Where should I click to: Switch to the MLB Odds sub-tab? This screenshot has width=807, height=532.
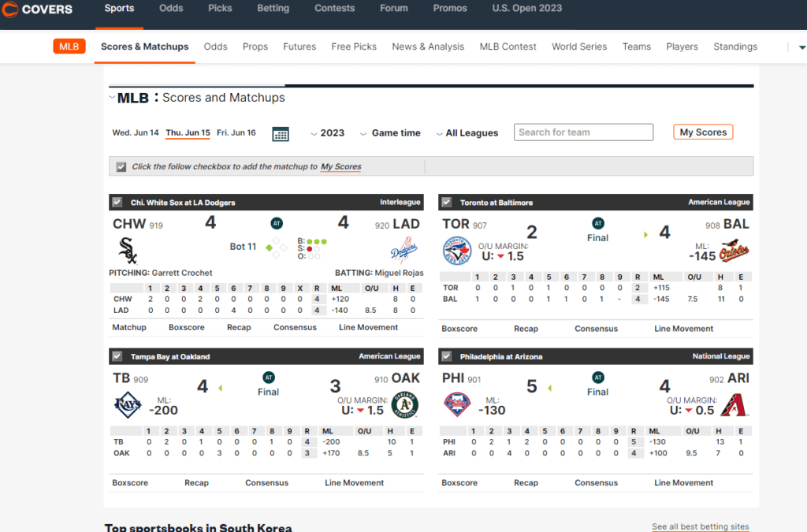pos(216,47)
